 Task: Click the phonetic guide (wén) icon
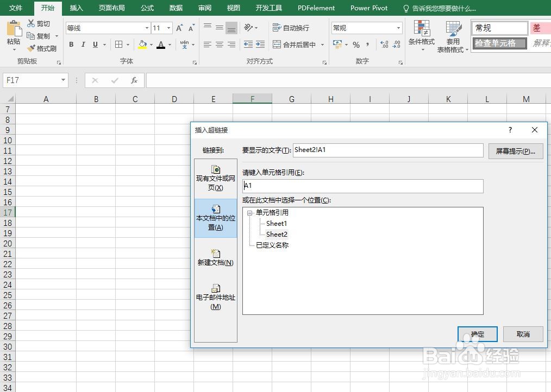[x=184, y=45]
